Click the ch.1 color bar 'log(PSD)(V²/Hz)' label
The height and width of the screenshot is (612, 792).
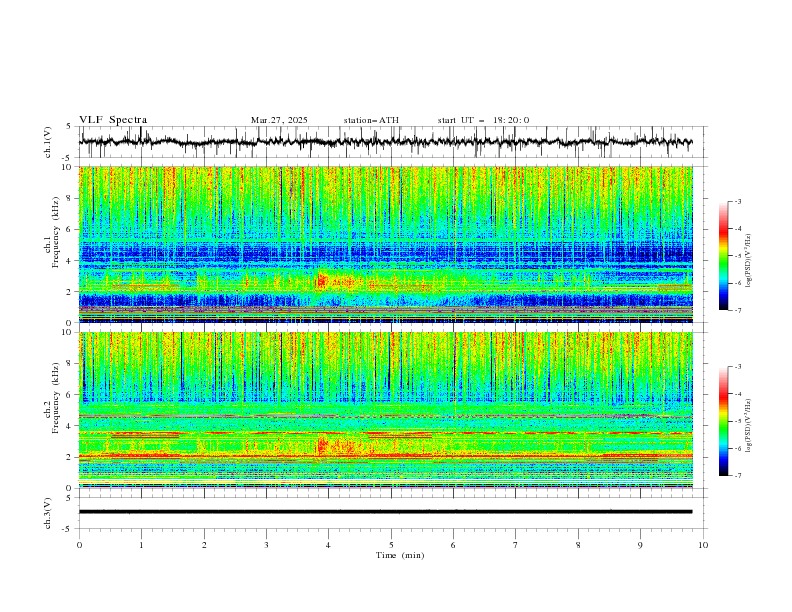748,261
